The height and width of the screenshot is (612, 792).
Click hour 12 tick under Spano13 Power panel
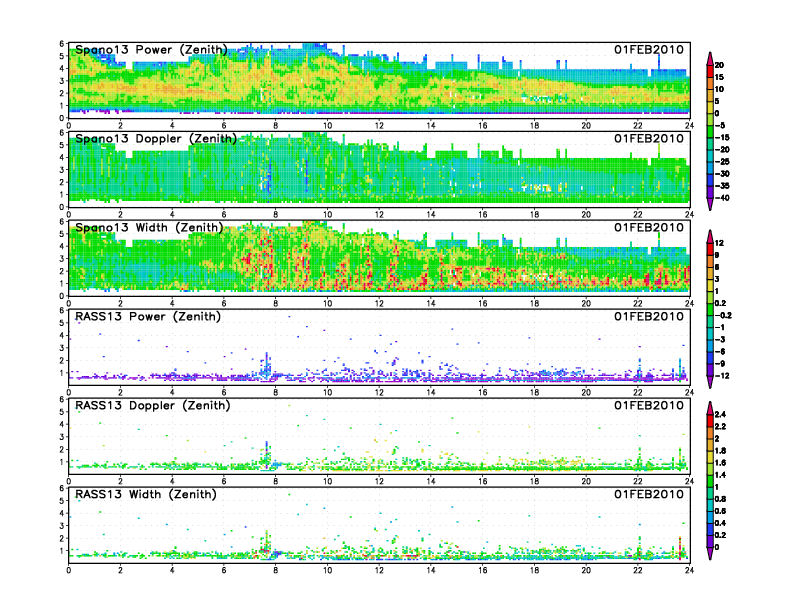click(x=379, y=126)
